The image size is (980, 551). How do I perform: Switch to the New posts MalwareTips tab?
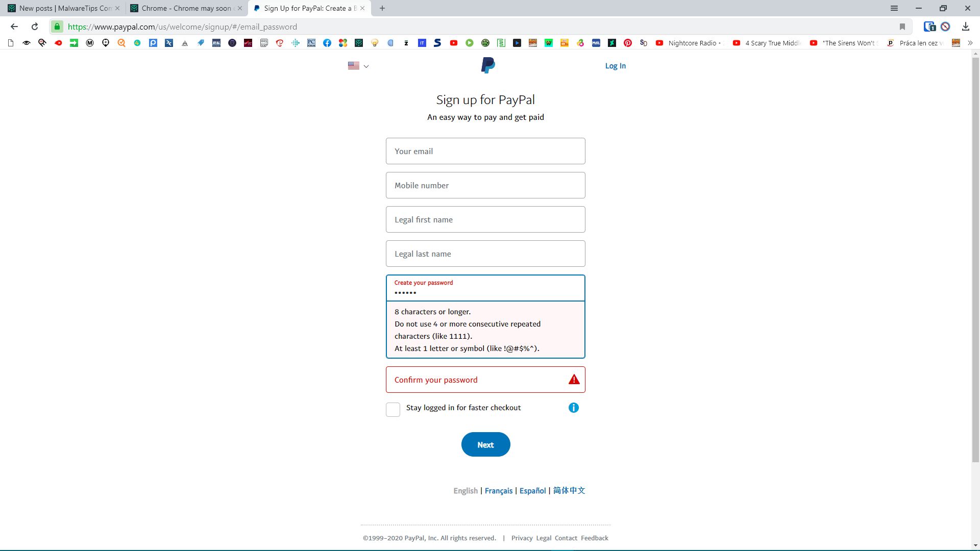62,8
